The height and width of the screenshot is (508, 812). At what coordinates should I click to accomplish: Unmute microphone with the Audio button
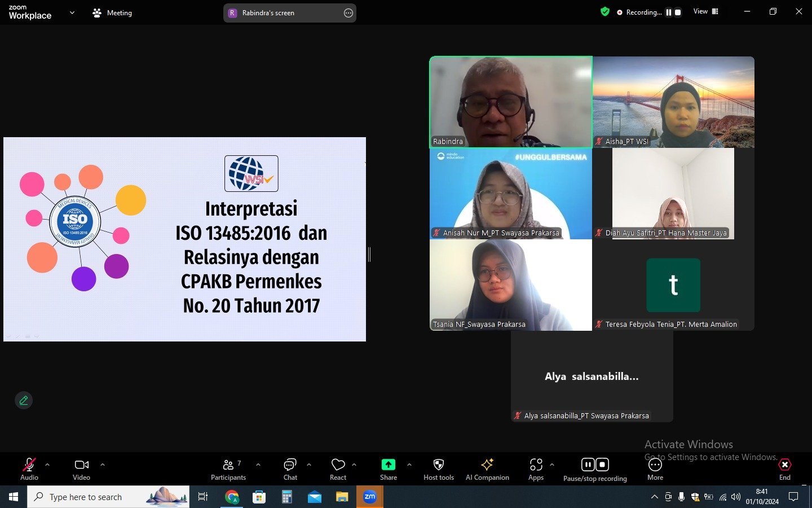29,468
